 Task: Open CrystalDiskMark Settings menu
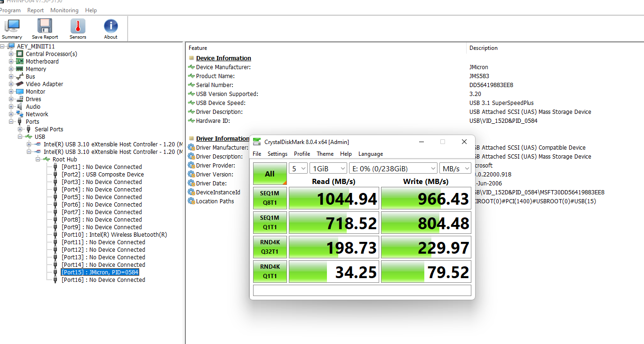coord(278,154)
